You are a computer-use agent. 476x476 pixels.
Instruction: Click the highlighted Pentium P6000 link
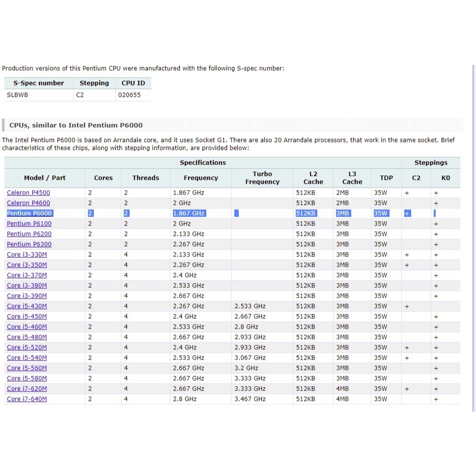coord(29,213)
